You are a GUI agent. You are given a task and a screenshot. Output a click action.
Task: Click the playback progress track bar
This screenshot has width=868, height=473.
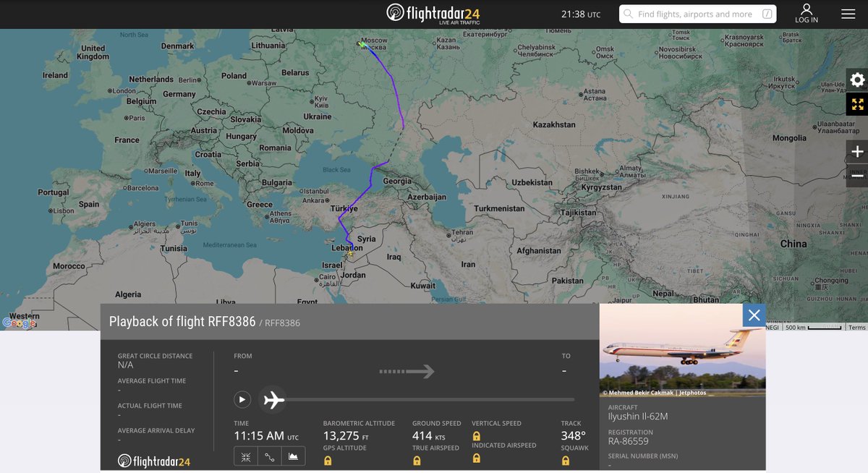[x=430, y=399]
